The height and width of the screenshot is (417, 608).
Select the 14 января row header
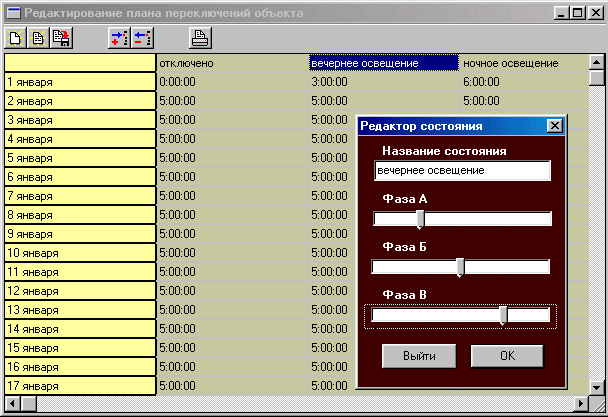pos(80,329)
